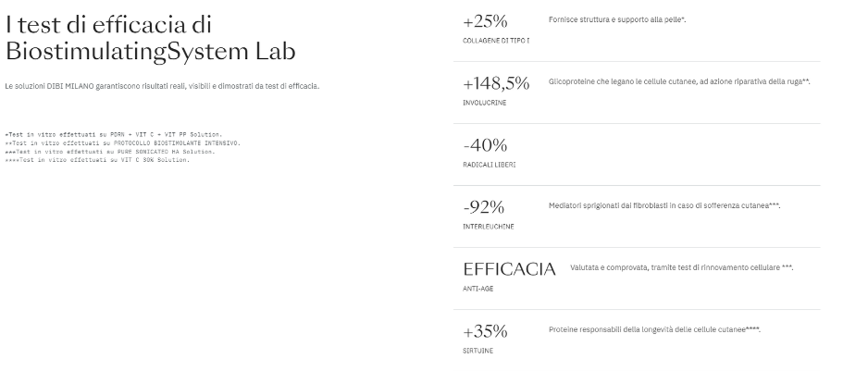
Task: Click the PDRN + VIT C footnote line
Action: click(x=114, y=134)
